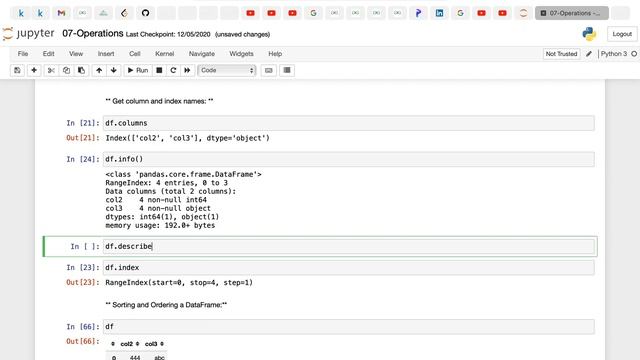640x360 pixels.
Task: Restart and run all cells icon
Action: [187, 70]
